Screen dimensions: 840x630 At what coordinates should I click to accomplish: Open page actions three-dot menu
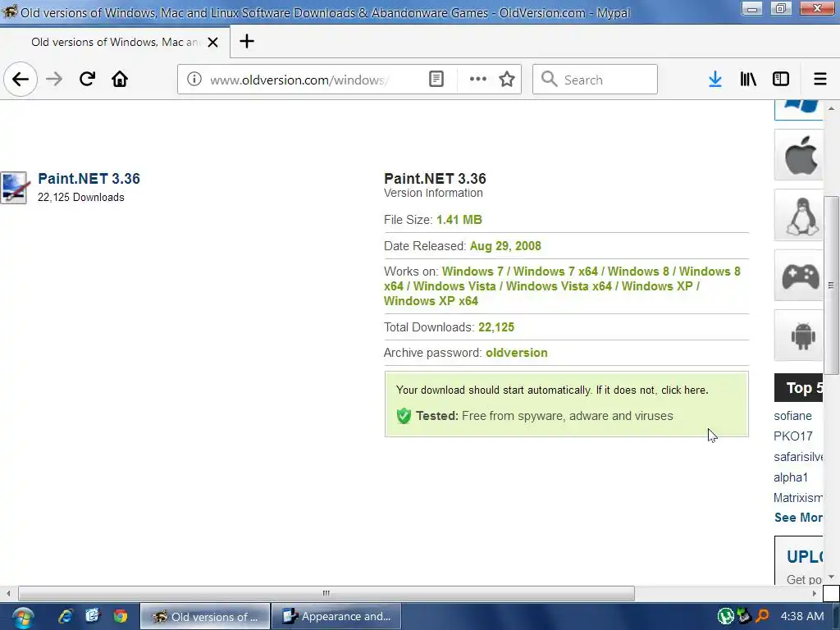478,80
